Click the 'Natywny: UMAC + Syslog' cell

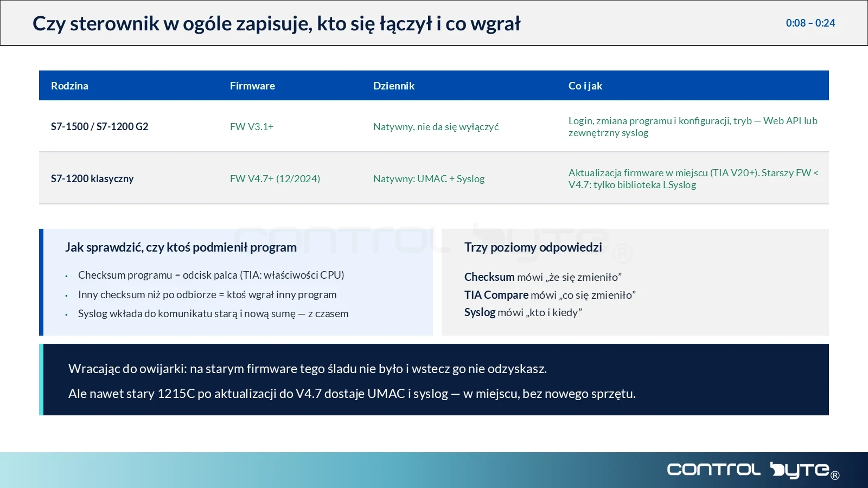tap(429, 178)
